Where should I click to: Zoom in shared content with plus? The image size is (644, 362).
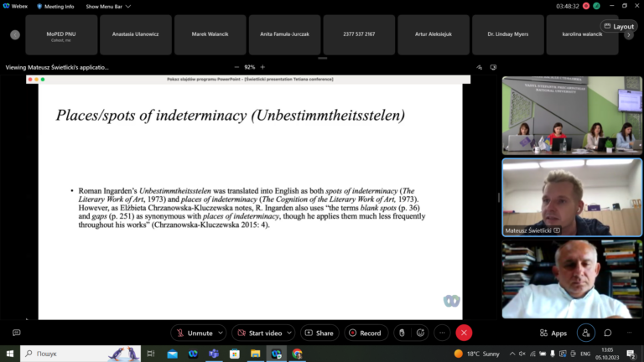pos(262,67)
